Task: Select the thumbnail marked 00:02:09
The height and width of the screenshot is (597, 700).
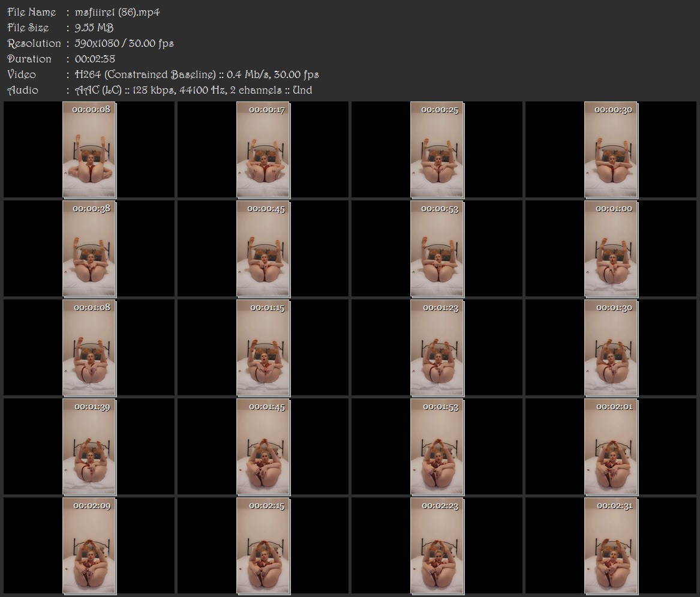Action: coord(89,546)
